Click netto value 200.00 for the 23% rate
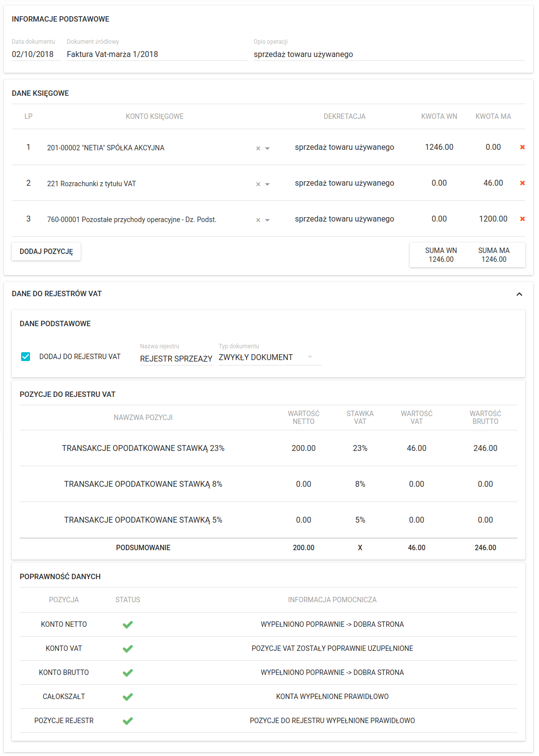This screenshot has height=756, width=539. pyautogui.click(x=304, y=448)
